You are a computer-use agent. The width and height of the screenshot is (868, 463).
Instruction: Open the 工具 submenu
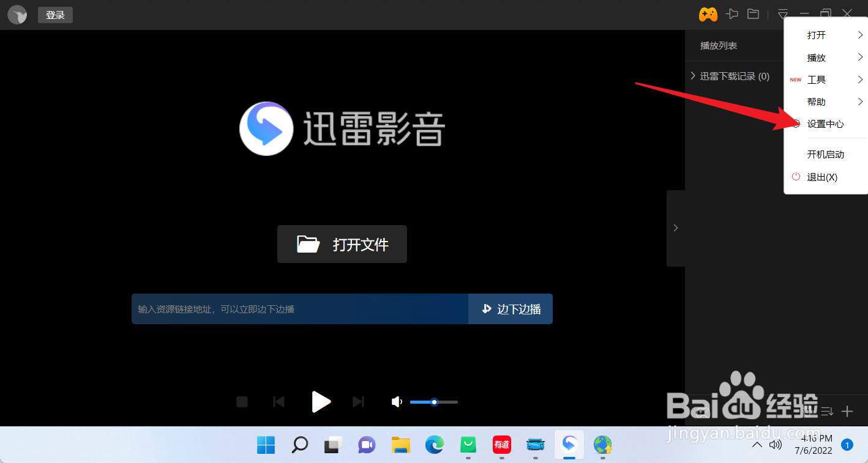tap(826, 80)
